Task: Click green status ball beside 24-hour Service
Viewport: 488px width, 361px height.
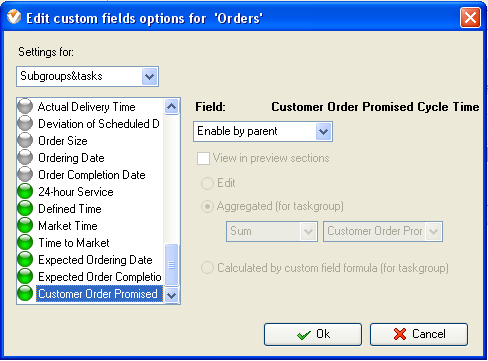Action: pos(25,192)
